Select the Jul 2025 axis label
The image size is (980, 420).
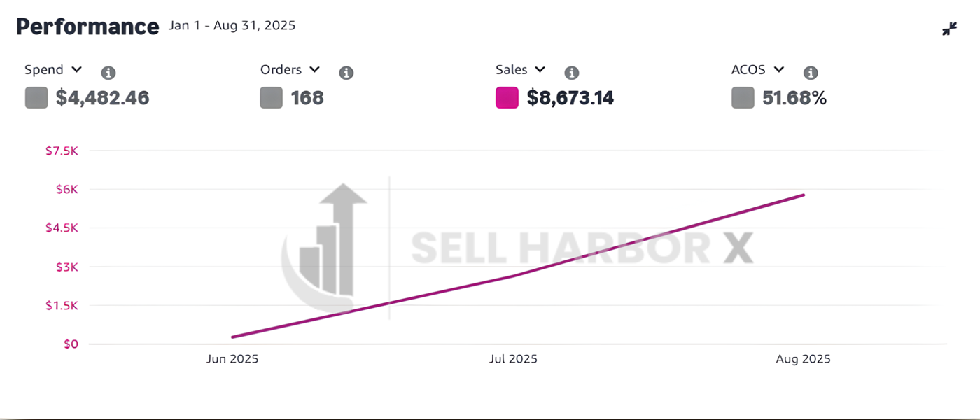point(514,359)
